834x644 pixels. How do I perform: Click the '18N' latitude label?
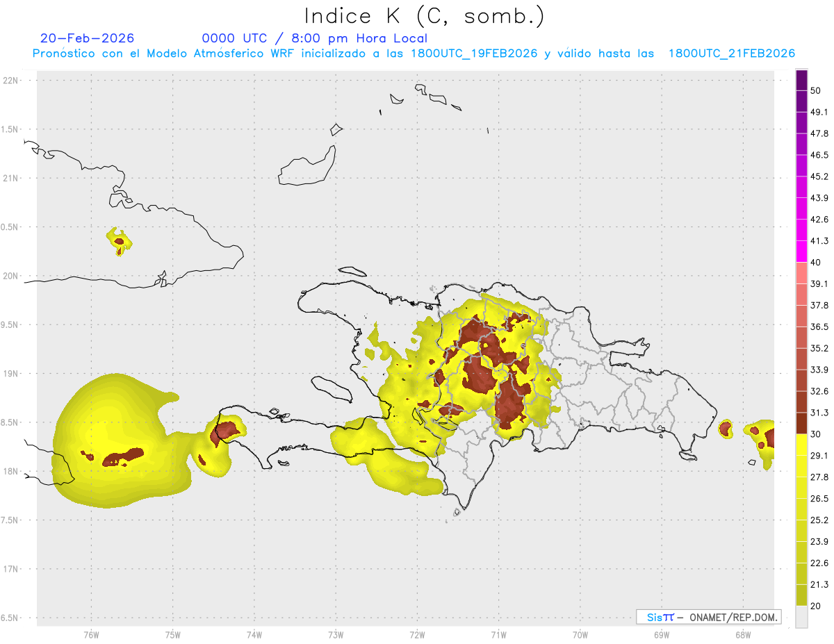pyautogui.click(x=10, y=471)
